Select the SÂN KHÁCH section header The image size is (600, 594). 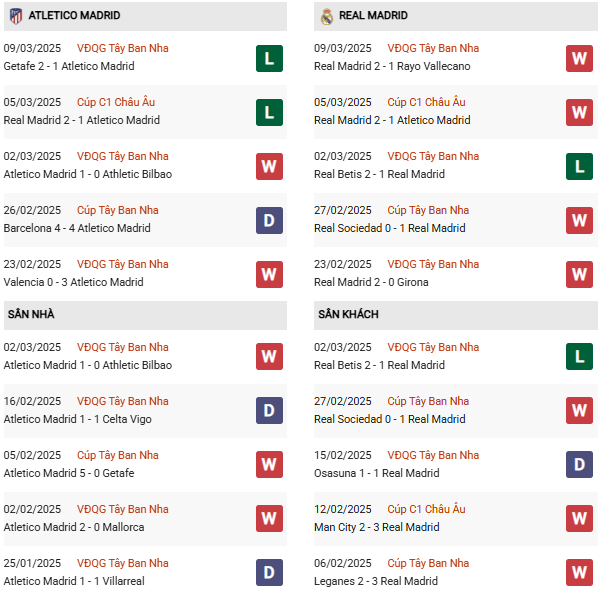[x=346, y=315]
